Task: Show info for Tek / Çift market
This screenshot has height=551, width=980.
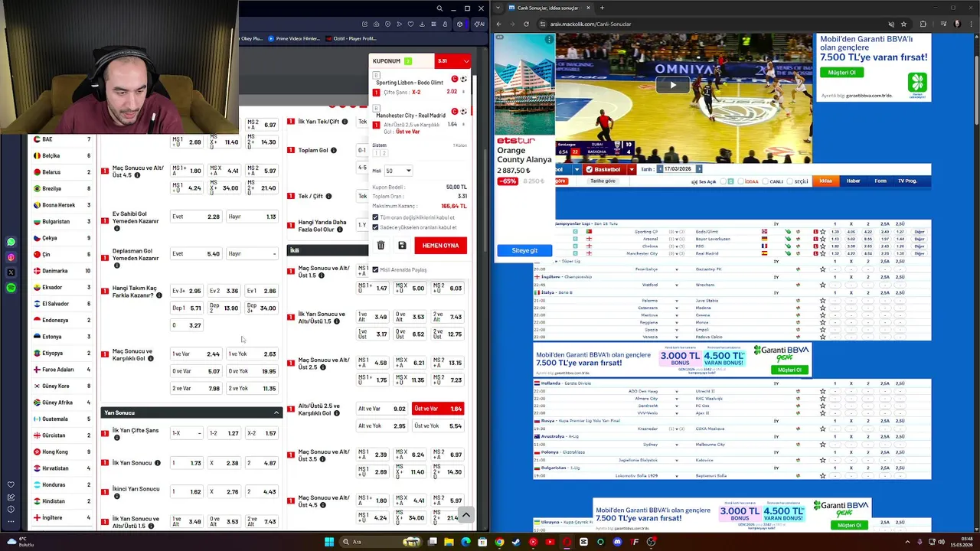Action: point(328,196)
